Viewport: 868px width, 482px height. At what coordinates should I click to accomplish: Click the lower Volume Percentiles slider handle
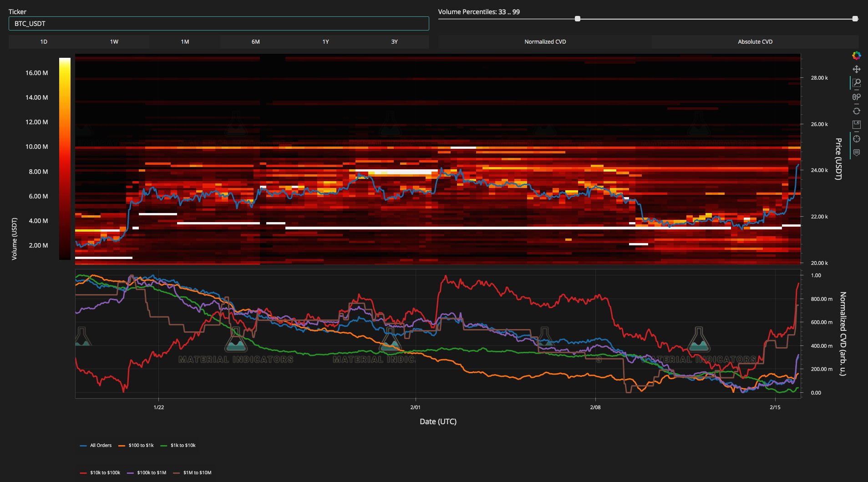[x=578, y=19]
